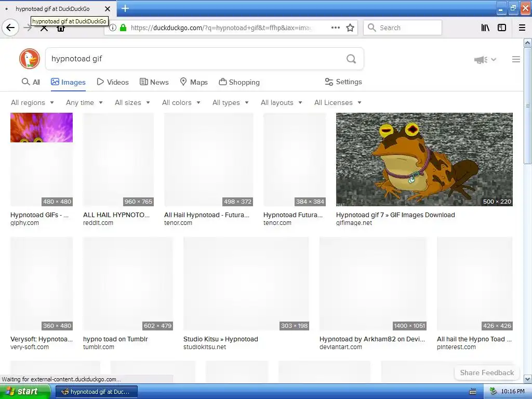Open the Windows start menu
The image size is (532, 399).
(x=25, y=392)
